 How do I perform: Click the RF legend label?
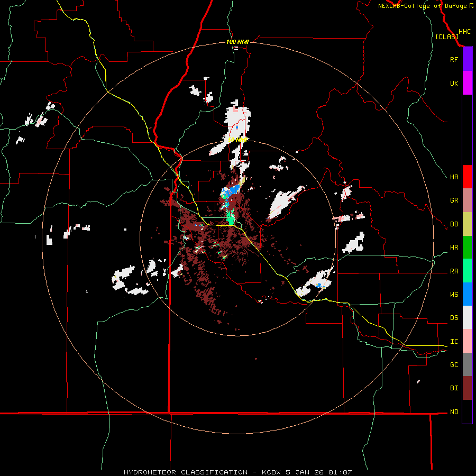tap(454, 59)
